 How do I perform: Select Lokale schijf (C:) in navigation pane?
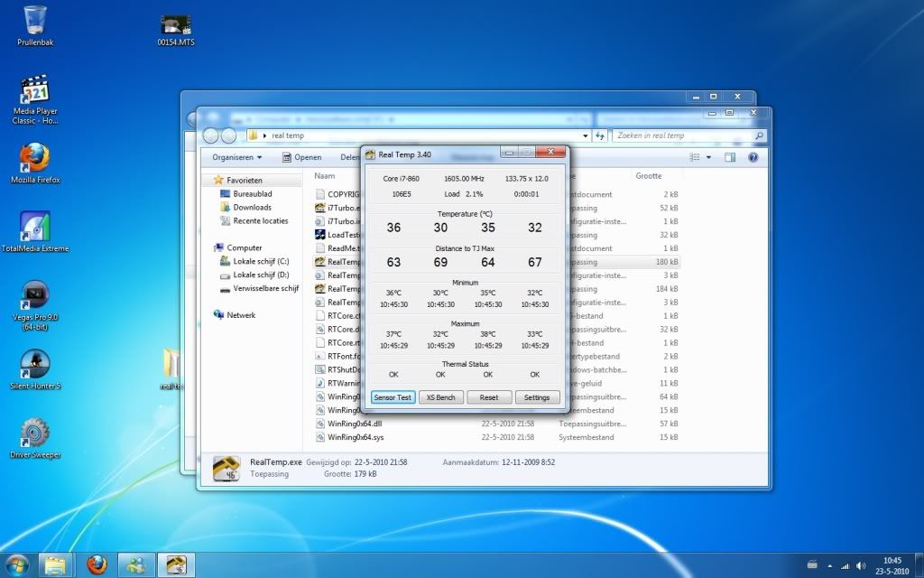click(x=261, y=261)
